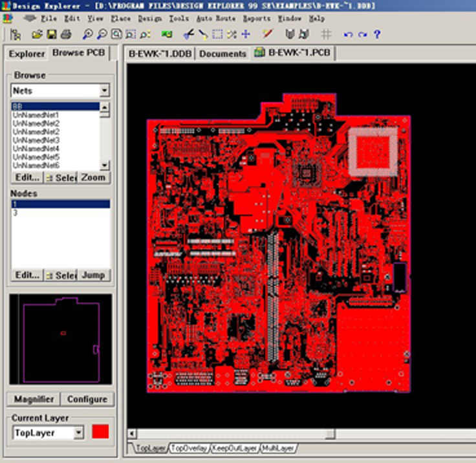Open the Place menu
This screenshot has width=476, height=463.
(x=120, y=19)
